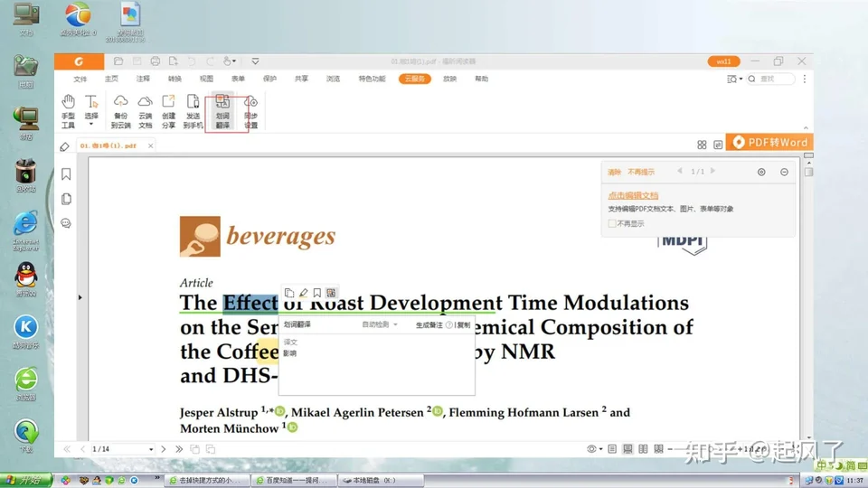Collapse the ribbon with the up chevron
The image size is (868, 488).
click(806, 127)
